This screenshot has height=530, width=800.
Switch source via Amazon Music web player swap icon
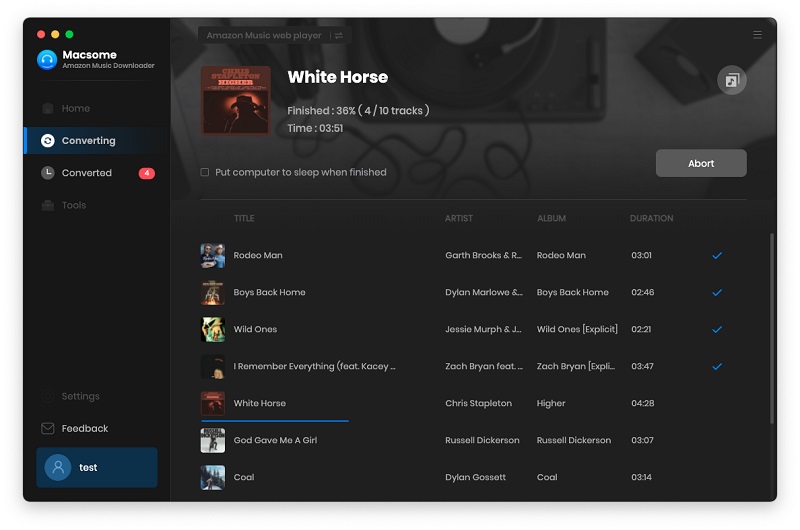(x=339, y=35)
